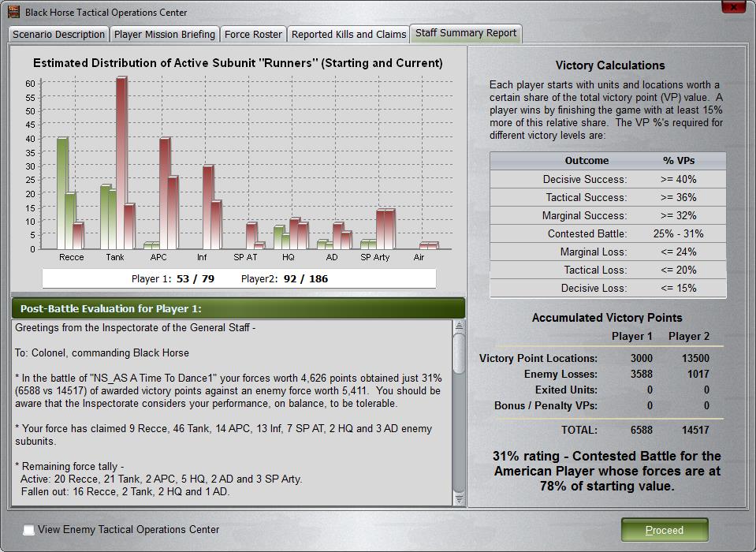Image resolution: width=756 pixels, height=552 pixels.
Task: Click the evaluation scrollbar up arrow
Action: click(459, 326)
